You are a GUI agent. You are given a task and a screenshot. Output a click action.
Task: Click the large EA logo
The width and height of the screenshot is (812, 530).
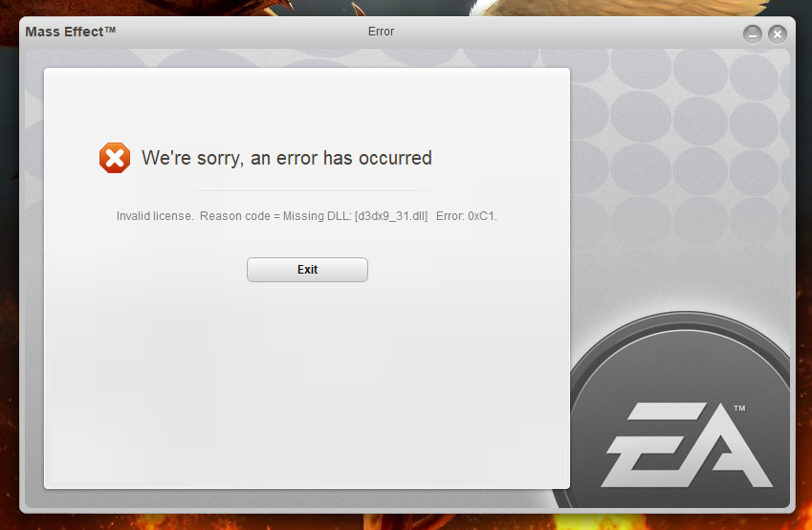[687, 446]
